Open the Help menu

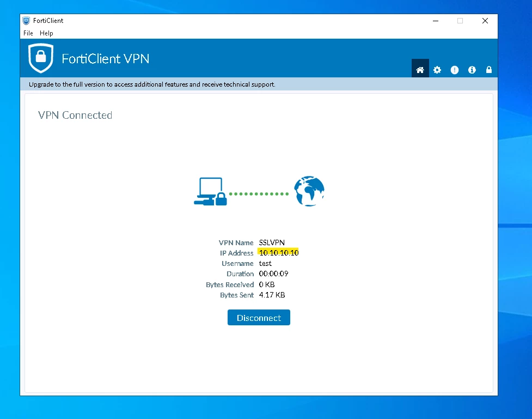coord(46,33)
